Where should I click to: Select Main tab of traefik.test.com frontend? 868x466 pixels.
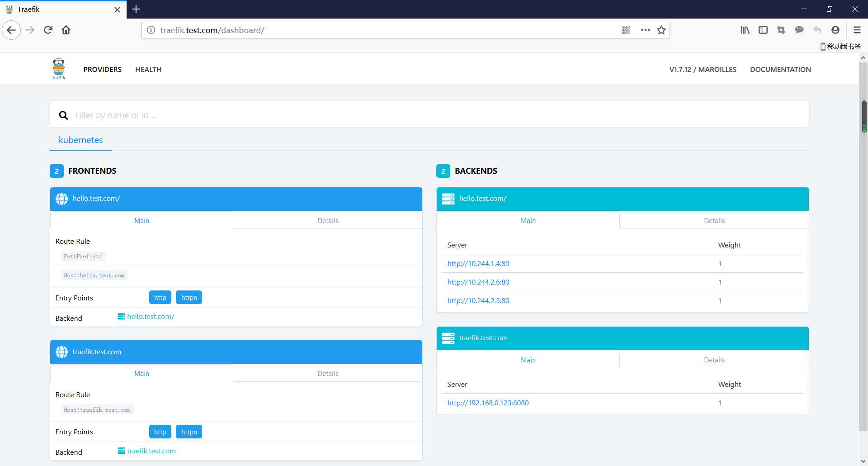coord(142,374)
